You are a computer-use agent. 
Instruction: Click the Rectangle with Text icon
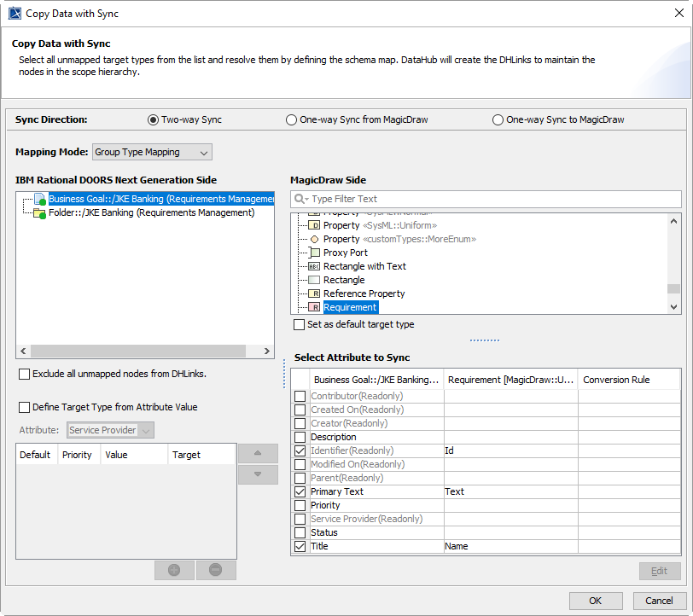(x=314, y=266)
